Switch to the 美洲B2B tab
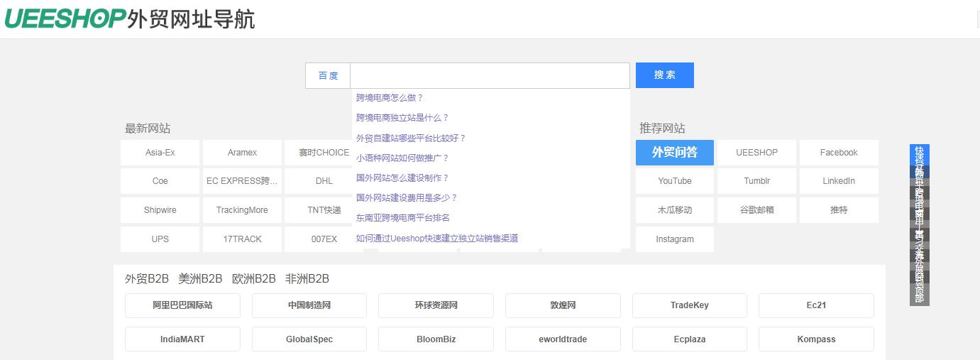Image resolution: width=980 pixels, height=360 pixels. [x=200, y=279]
